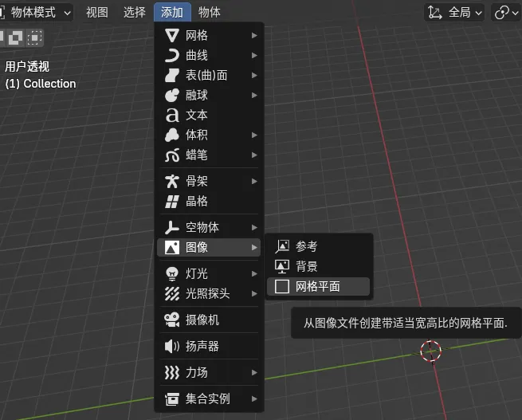Click the Mesh Plane (网格平面) square icon
The height and width of the screenshot is (420, 522).
(x=282, y=287)
